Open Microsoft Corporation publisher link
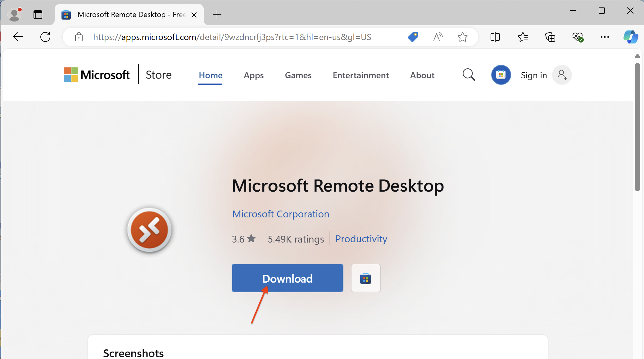Screen dimensions: 644x359 coord(281,214)
